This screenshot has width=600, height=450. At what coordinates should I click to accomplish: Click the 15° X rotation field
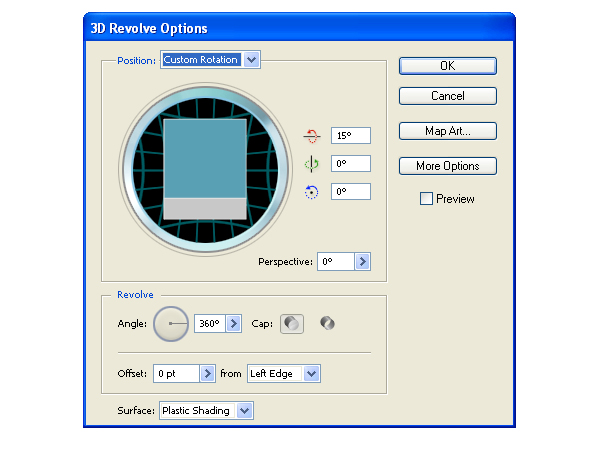point(351,135)
